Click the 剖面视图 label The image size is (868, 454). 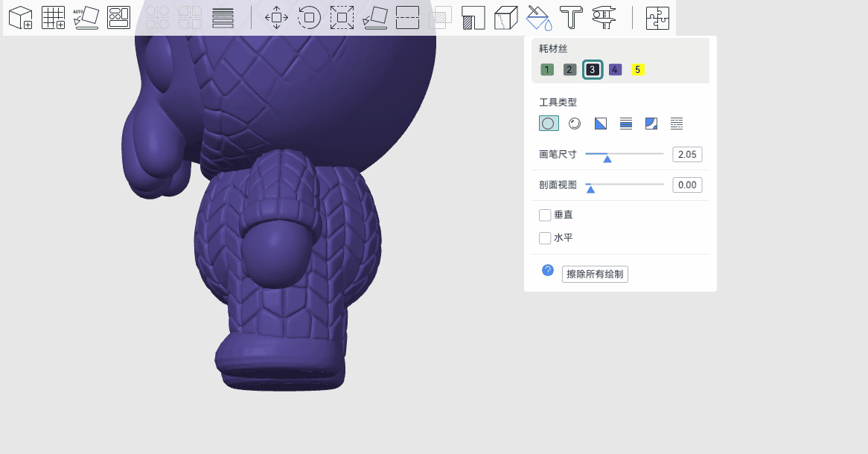[x=558, y=185]
